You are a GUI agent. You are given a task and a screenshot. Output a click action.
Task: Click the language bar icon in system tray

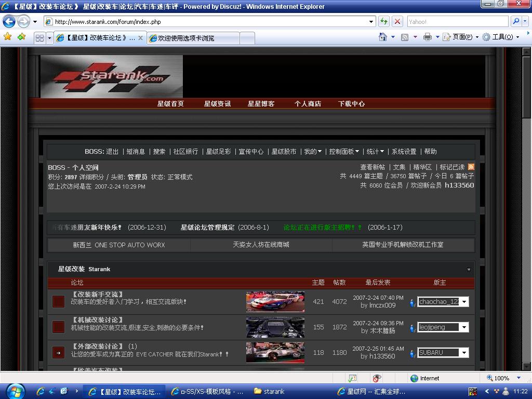[472, 392]
